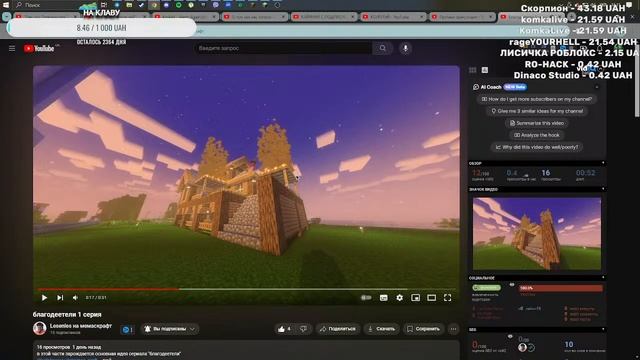The width and height of the screenshot is (640, 360).
Task: Like the video with thumbs up
Action: tap(284, 329)
